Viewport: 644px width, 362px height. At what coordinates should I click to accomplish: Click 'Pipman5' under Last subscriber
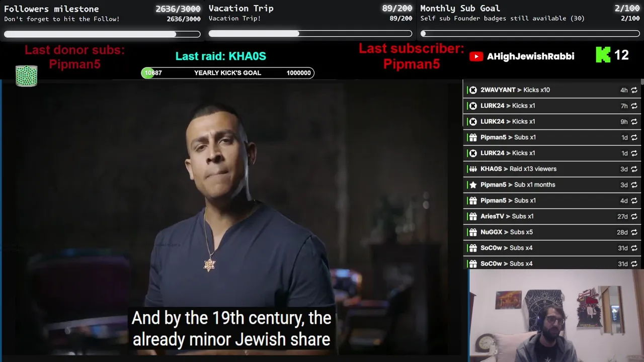412,64
